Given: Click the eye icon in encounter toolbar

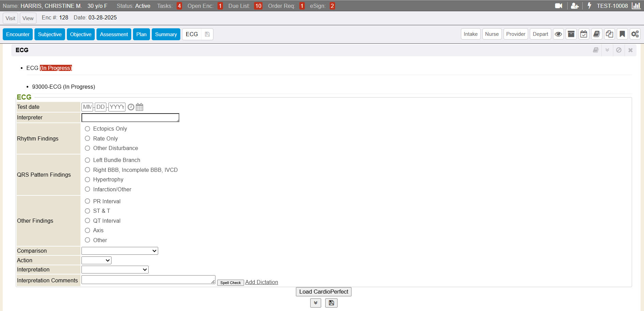Looking at the screenshot, I should point(558,34).
